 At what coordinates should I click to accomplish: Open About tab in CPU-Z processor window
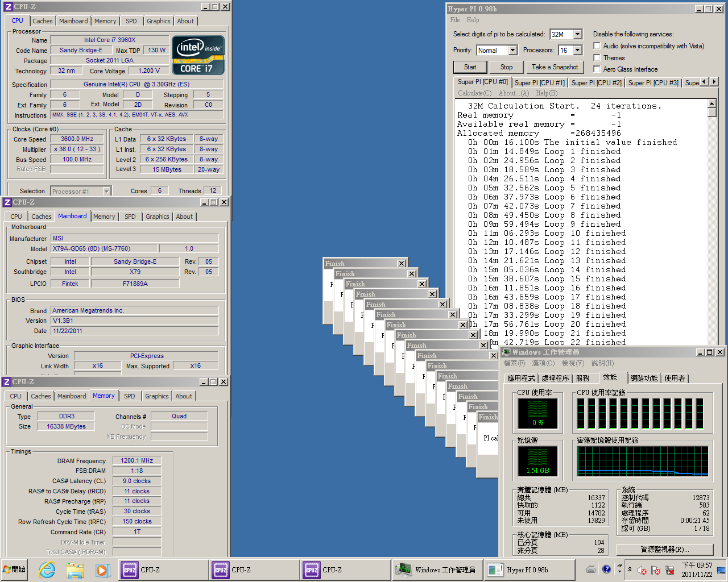coord(185,21)
